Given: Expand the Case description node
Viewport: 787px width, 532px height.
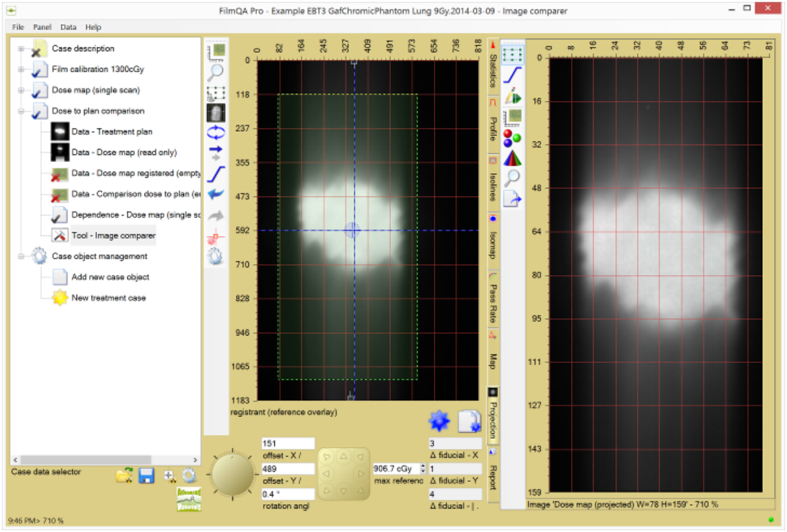Looking at the screenshot, I should point(21,49).
